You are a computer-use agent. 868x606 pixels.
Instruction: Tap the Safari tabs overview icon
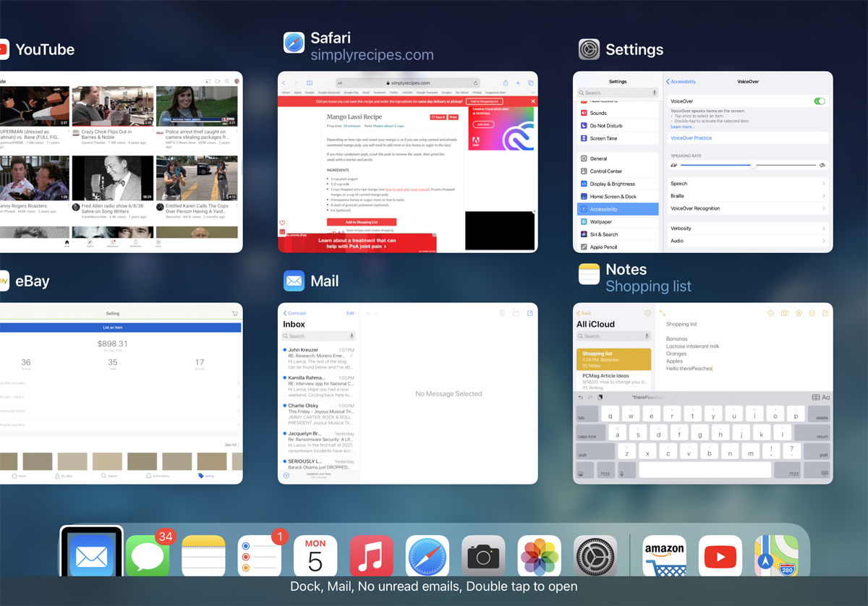click(x=530, y=83)
